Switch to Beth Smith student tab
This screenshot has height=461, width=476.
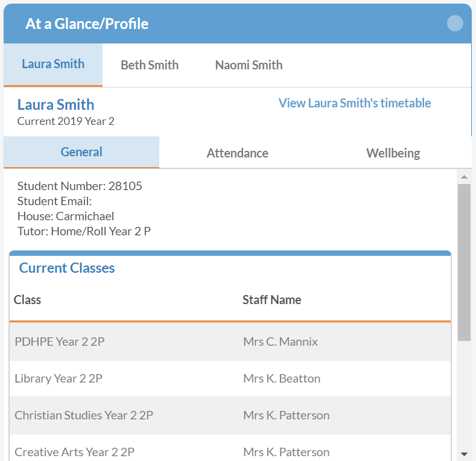(150, 65)
